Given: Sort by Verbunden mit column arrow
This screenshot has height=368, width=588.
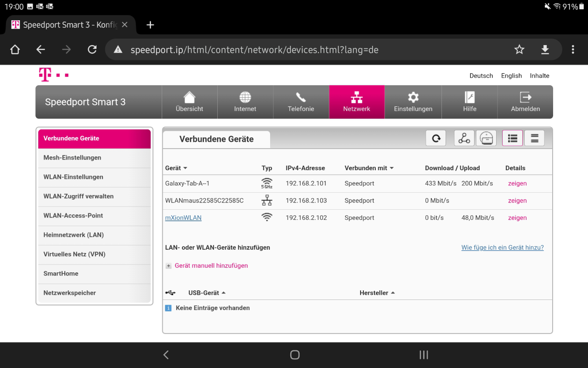Looking at the screenshot, I should [x=392, y=168].
